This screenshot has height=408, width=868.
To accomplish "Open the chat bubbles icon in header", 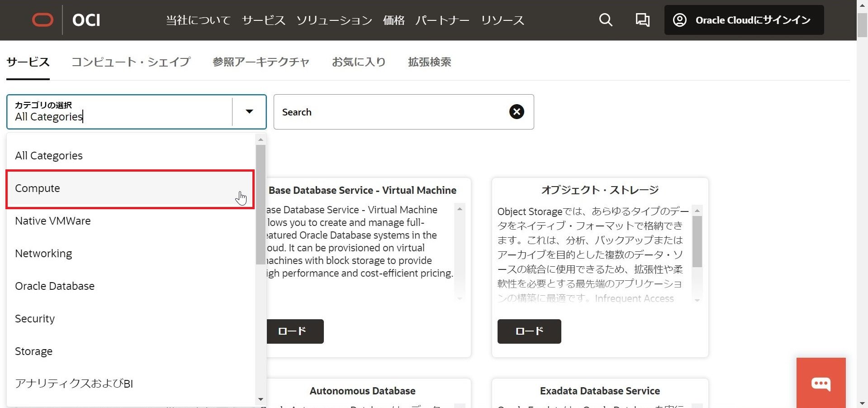I will (x=642, y=20).
